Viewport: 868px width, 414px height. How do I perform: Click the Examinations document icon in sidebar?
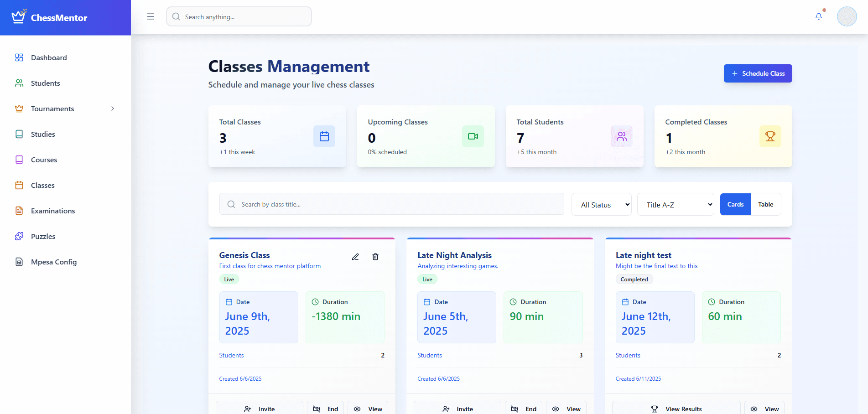19,211
